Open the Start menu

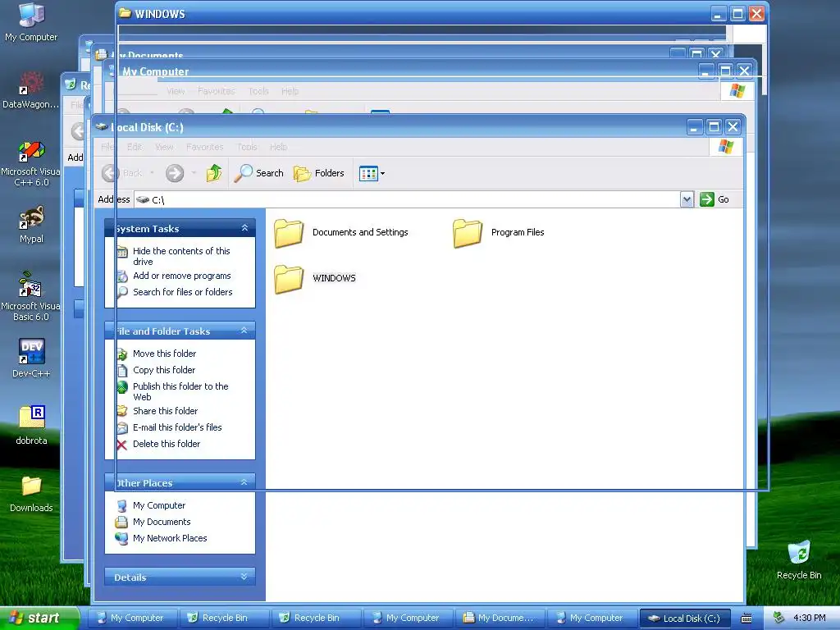point(39,618)
